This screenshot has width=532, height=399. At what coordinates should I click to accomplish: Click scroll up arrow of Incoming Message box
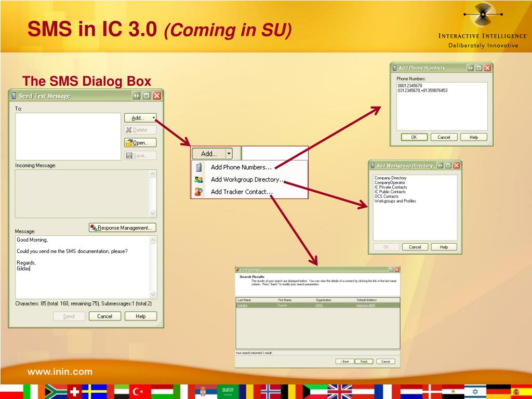(x=152, y=174)
